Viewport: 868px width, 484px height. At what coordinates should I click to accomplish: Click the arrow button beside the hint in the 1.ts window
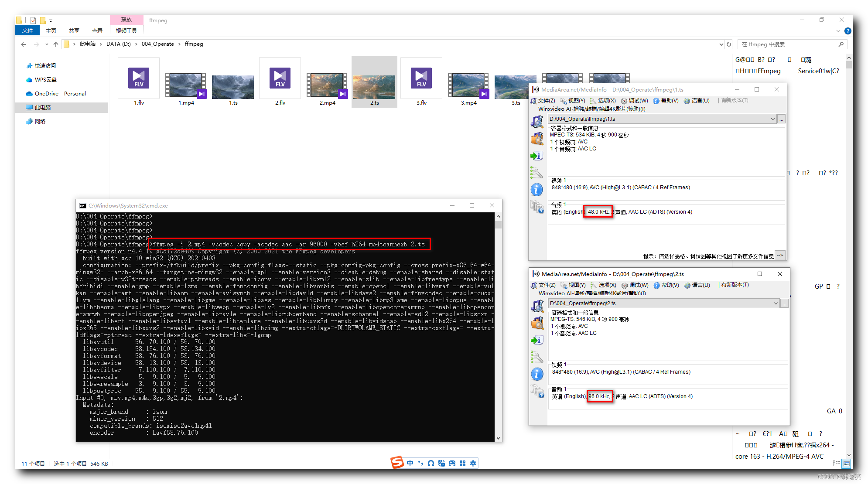click(x=780, y=256)
